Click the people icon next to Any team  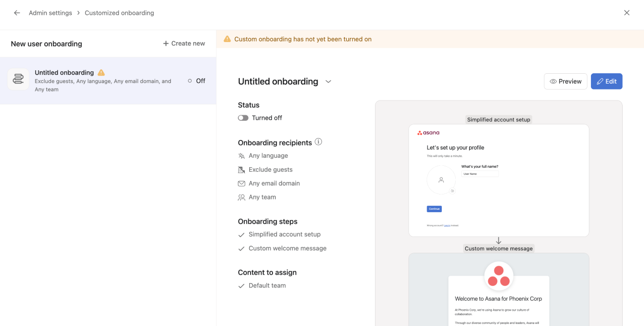pos(241,197)
